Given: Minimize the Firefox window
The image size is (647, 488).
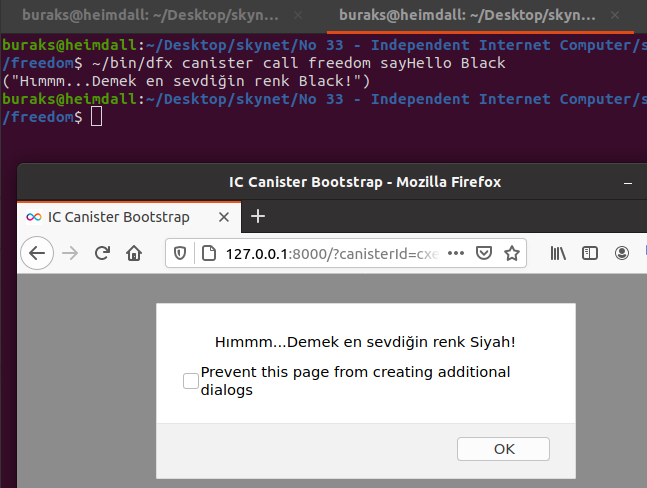Looking at the screenshot, I should click(628, 183).
